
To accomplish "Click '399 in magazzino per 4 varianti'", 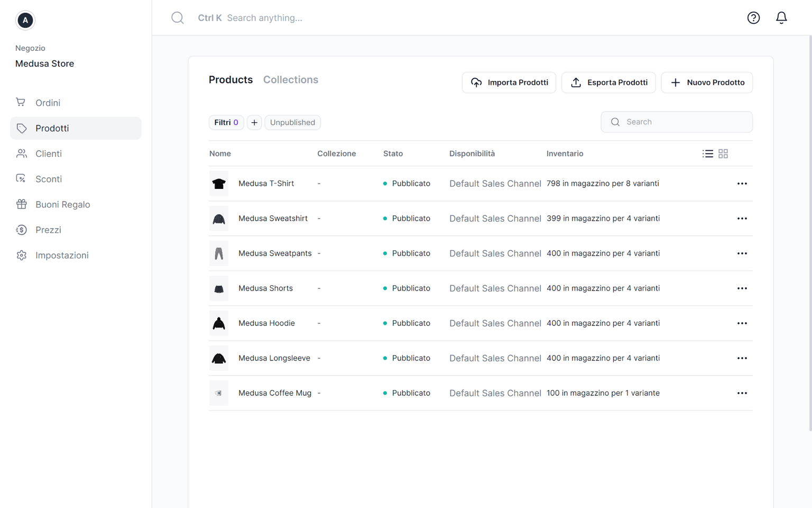I will point(603,219).
